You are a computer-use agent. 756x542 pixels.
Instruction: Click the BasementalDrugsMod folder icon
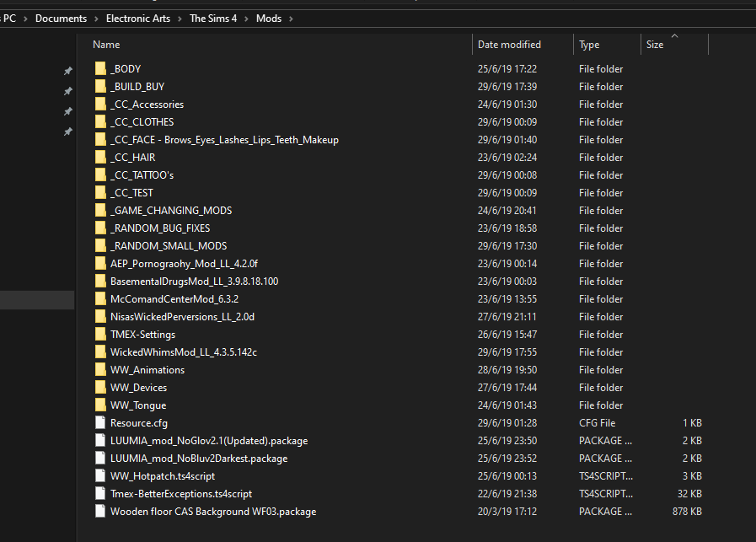click(x=100, y=282)
